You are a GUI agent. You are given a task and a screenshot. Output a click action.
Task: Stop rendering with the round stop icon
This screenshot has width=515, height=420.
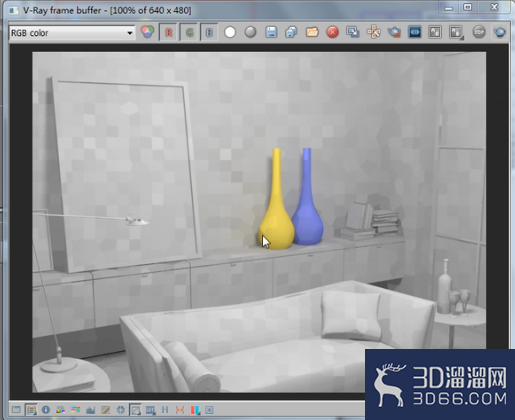coord(479,32)
